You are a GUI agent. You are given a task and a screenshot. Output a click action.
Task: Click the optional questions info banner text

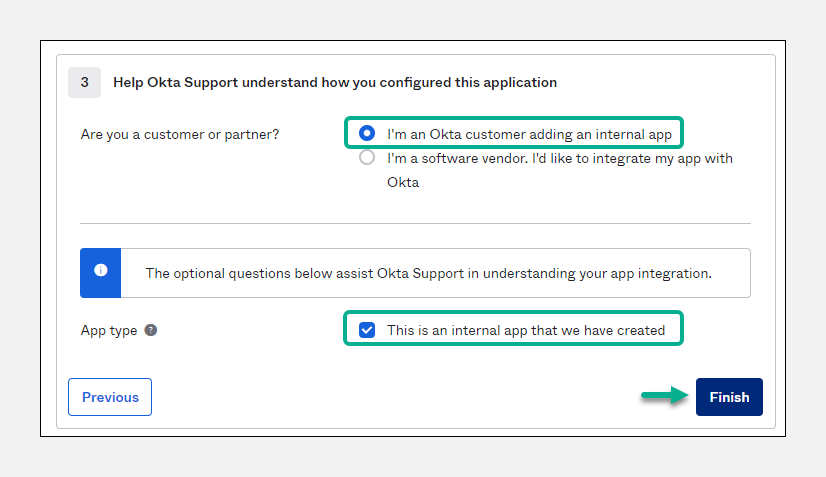(x=428, y=273)
